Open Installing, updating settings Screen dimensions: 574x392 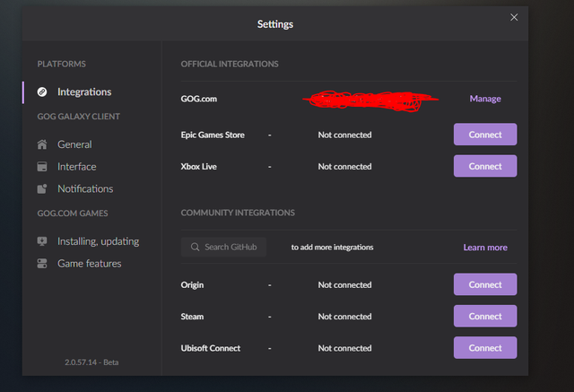tap(98, 241)
